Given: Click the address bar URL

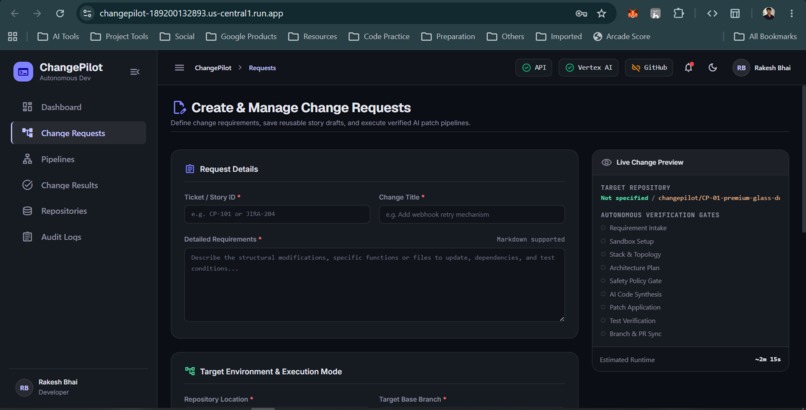Looking at the screenshot, I should 191,13.
